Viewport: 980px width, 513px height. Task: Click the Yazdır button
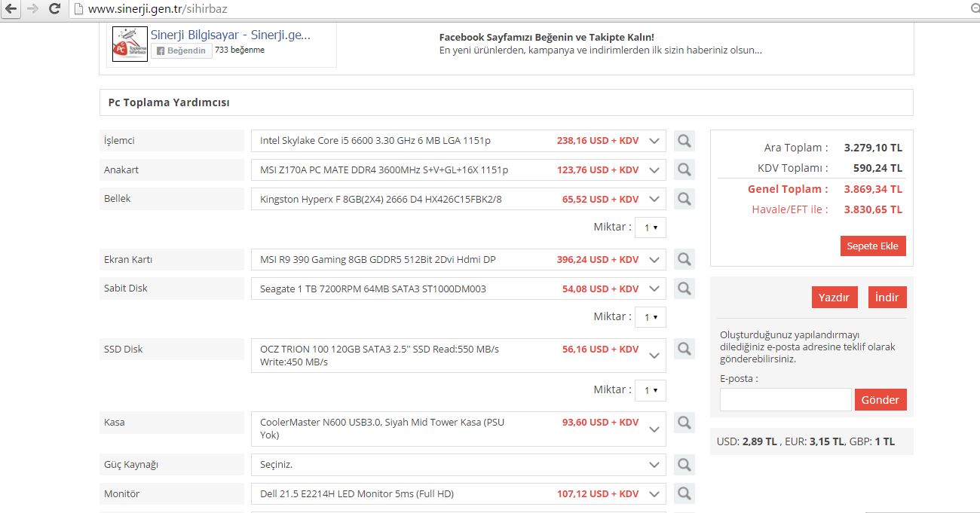tap(835, 298)
